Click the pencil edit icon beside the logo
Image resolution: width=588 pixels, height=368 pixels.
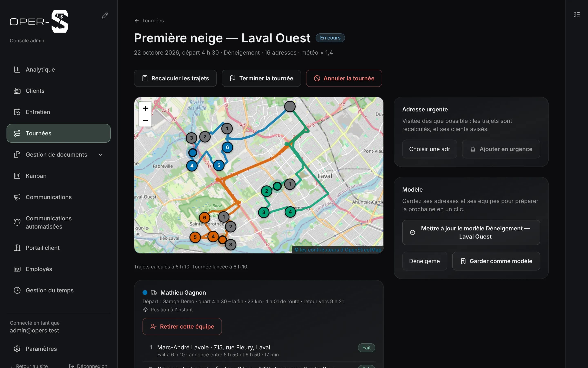tap(105, 16)
